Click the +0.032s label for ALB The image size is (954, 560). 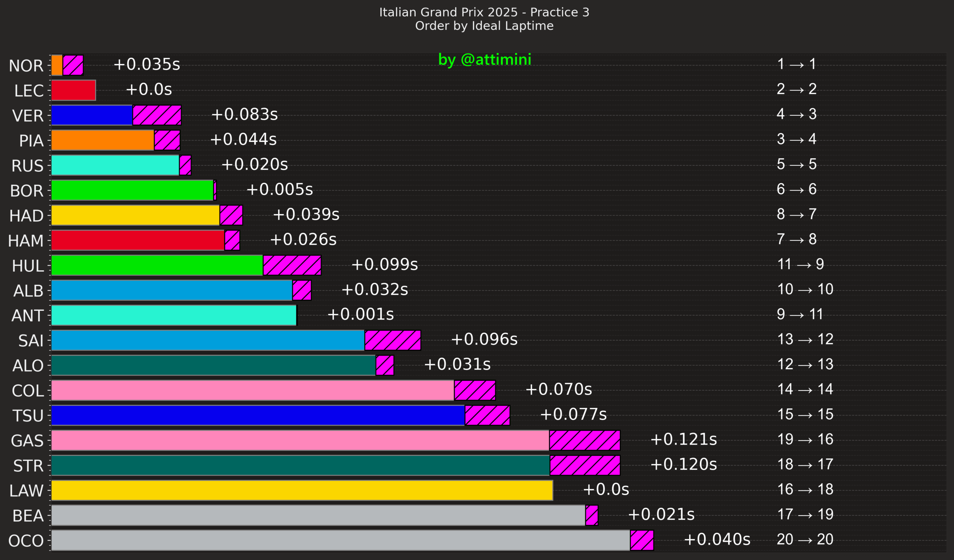(x=375, y=289)
